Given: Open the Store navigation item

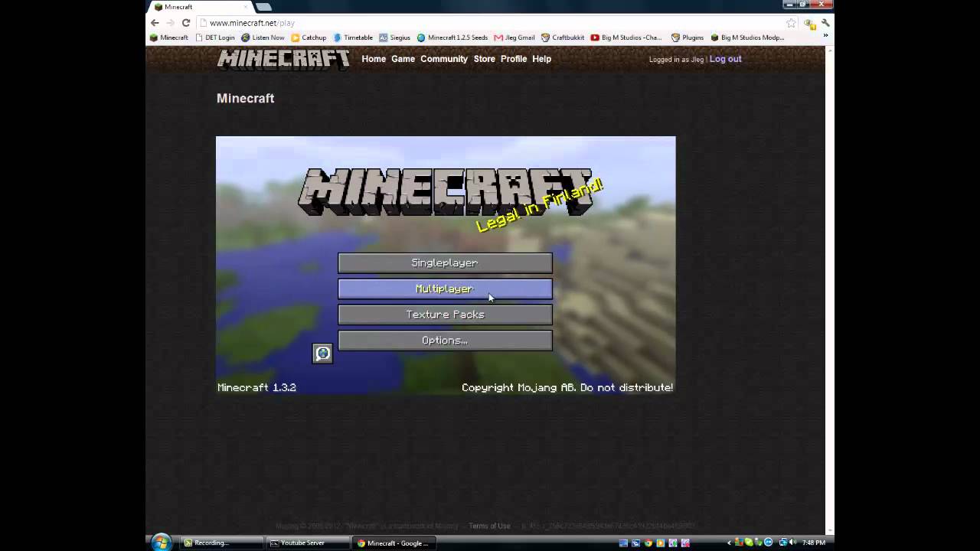Looking at the screenshot, I should [x=484, y=59].
